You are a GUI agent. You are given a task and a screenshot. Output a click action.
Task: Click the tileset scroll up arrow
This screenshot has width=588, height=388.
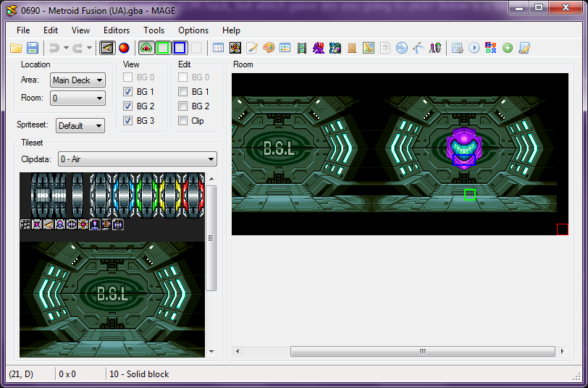[211, 179]
